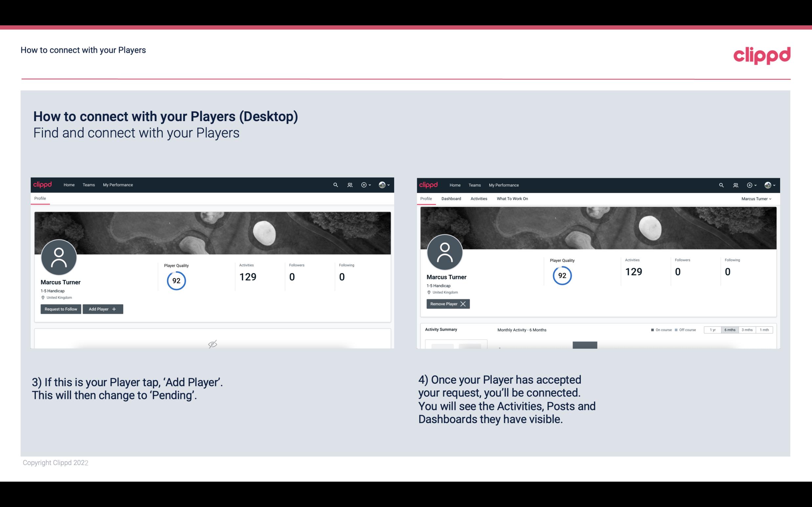Image resolution: width=812 pixels, height=507 pixels.
Task: Click the people/connections icon in nav bar
Action: point(349,184)
